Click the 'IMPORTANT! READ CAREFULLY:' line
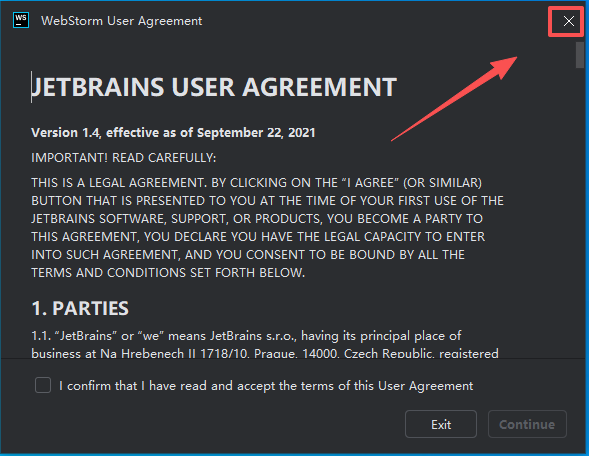Image resolution: width=589 pixels, height=456 pixels. (124, 158)
